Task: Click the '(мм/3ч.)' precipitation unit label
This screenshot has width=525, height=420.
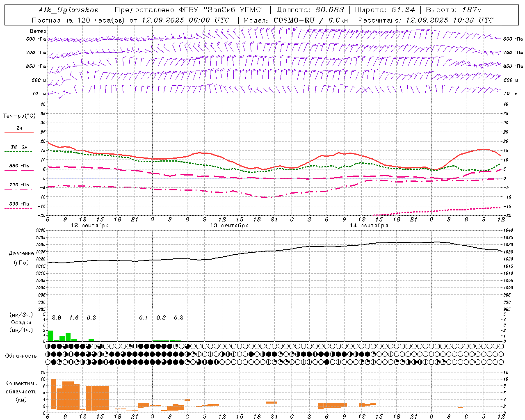Action: pyautogui.click(x=21, y=315)
